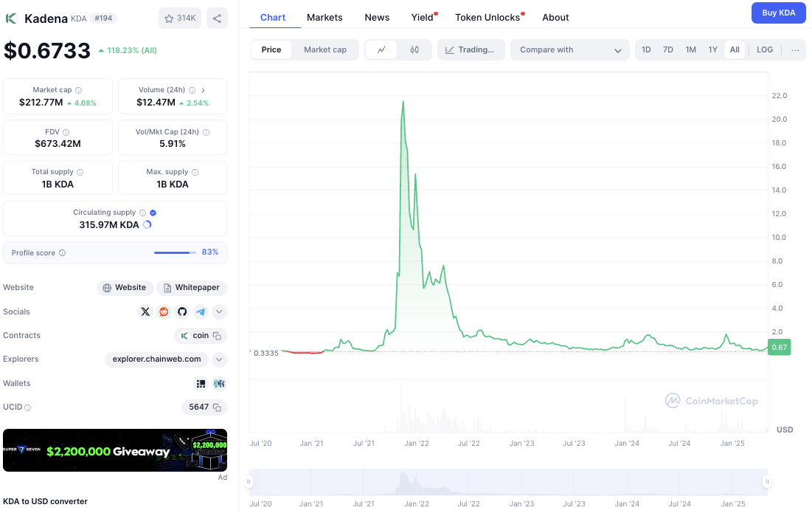This screenshot has height=513, width=812.
Task: Open the $2,200,000 Giveaway ad banner
Action: click(115, 450)
